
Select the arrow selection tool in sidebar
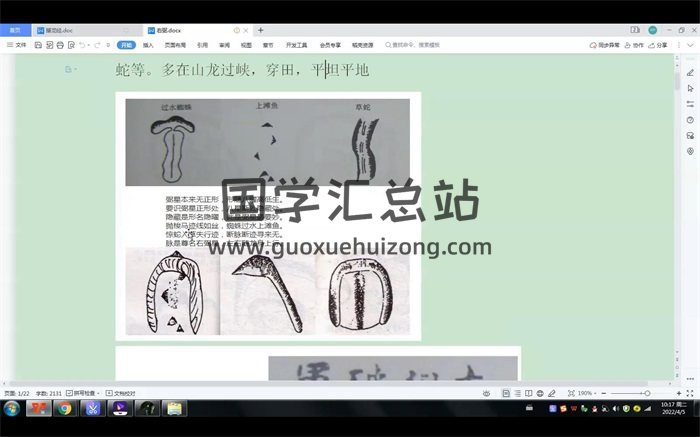pos(690,89)
